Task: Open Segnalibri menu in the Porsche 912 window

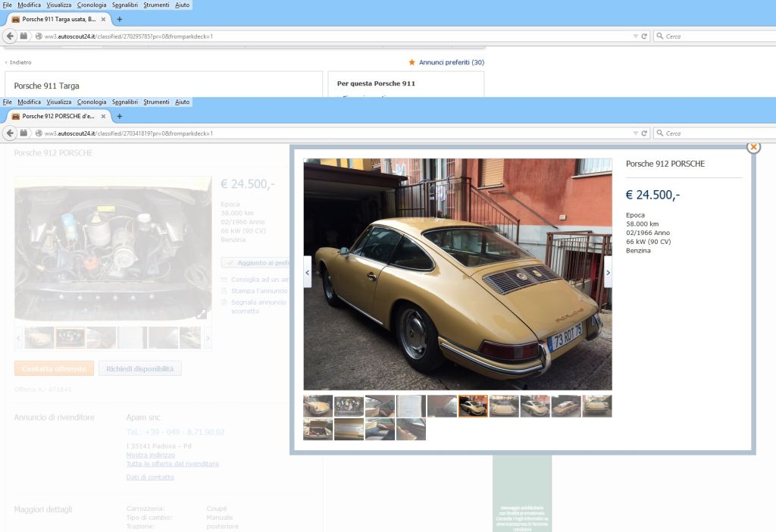Action: [125, 102]
